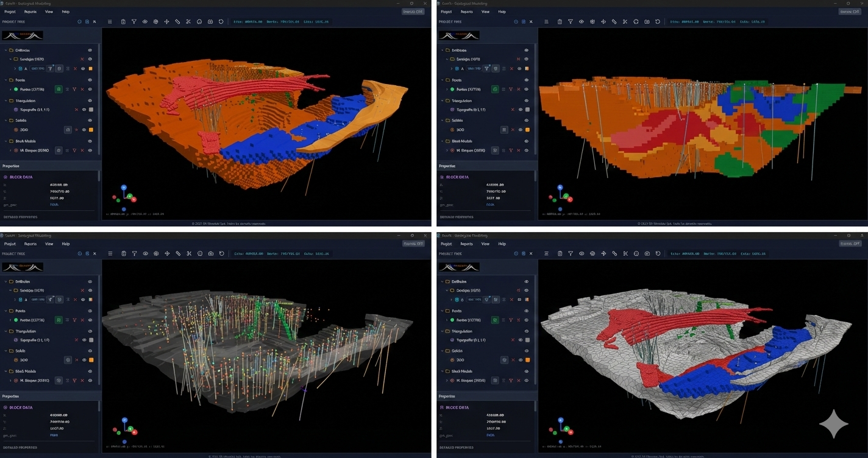Click the clipboard icon in bottom-right window toolbar
The image size is (868, 458).
click(560, 253)
